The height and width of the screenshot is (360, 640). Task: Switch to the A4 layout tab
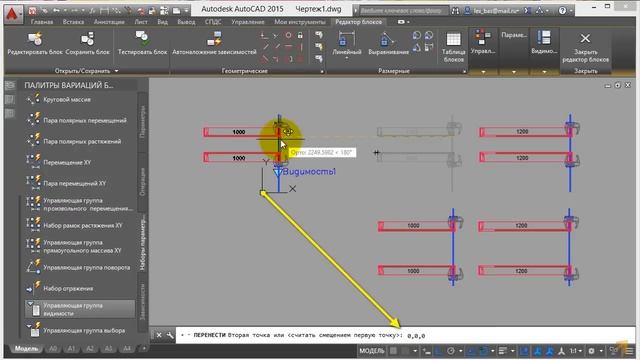point(127,349)
